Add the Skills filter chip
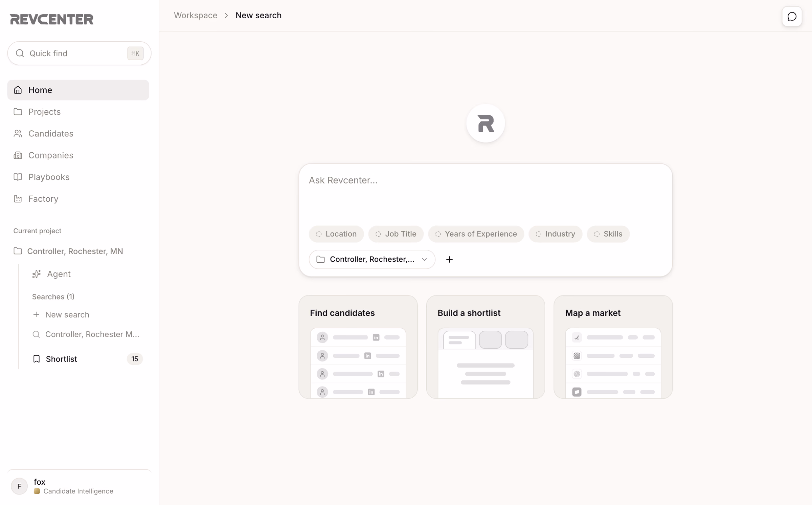Image resolution: width=812 pixels, height=505 pixels. coord(608,234)
